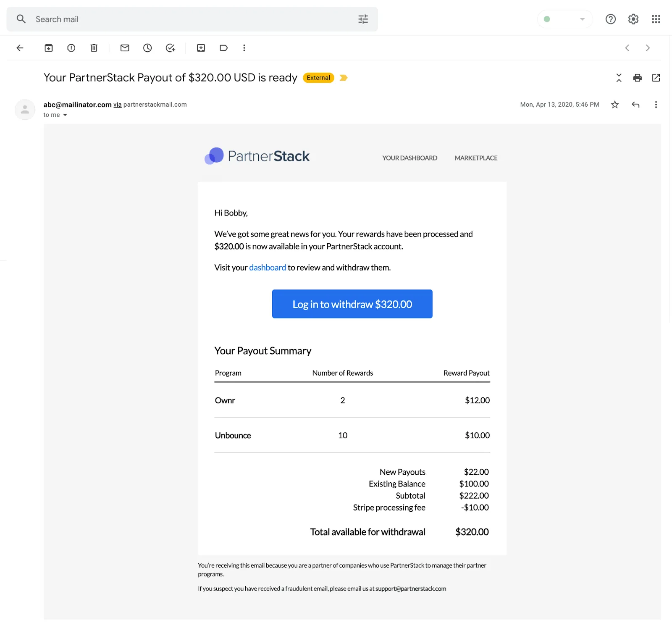Click the search magnifier icon
Screen dimensions: 672x631
pos(21,19)
